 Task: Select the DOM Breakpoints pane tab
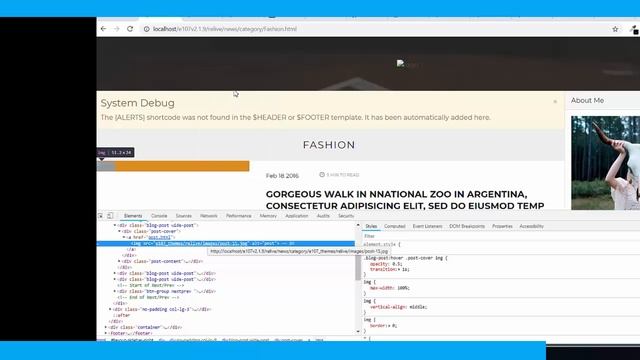467,226
